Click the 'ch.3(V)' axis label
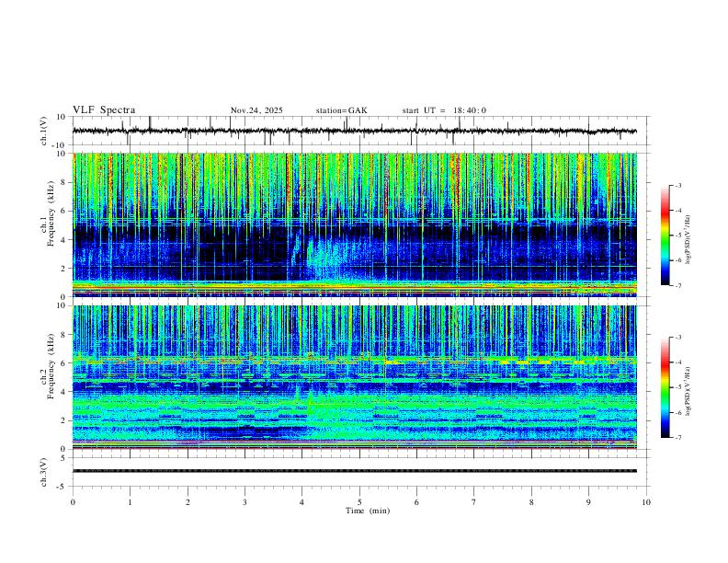Image resolution: width=728 pixels, height=563 pixels. 44,473
